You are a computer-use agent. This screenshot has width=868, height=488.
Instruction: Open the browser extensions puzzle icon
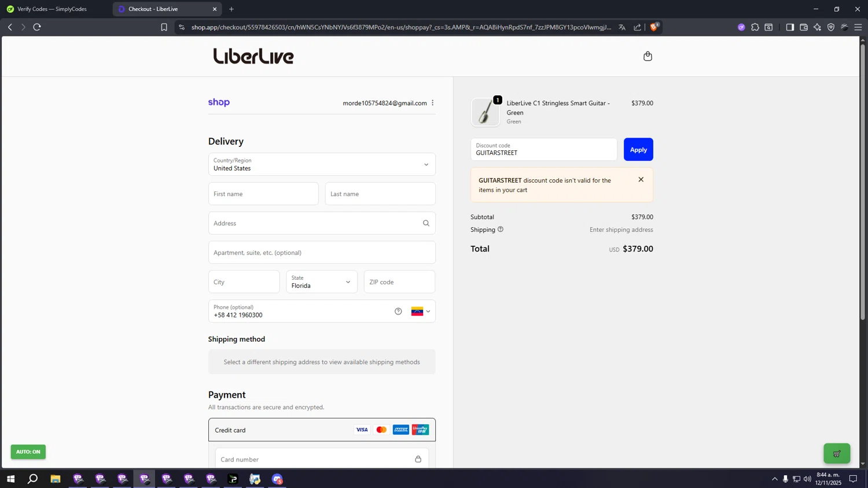tap(755, 27)
